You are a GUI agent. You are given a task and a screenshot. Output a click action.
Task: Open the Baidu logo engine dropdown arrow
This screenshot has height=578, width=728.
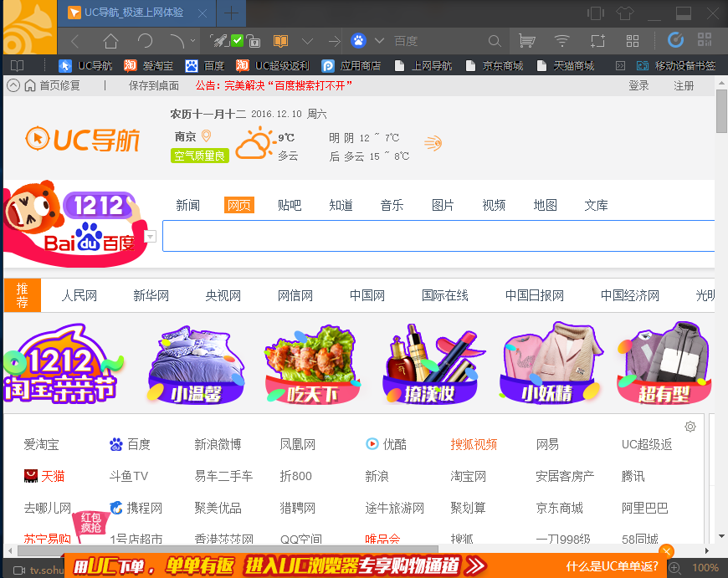(151, 237)
